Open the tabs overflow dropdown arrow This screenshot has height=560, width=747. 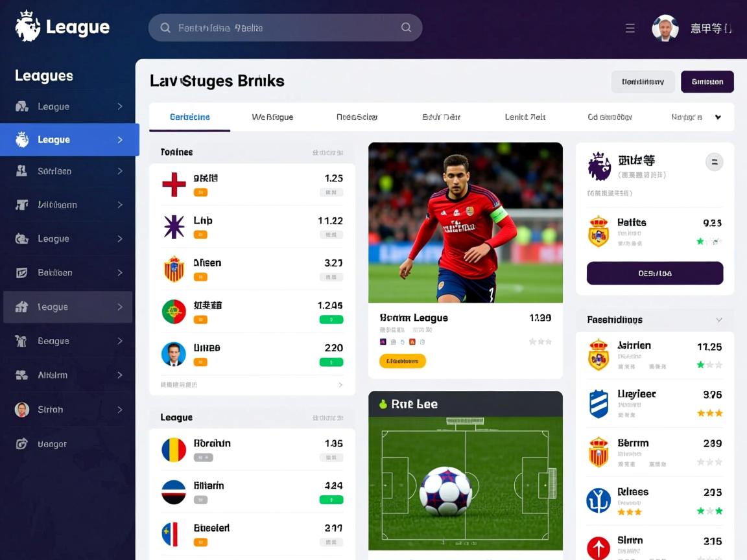coord(718,117)
